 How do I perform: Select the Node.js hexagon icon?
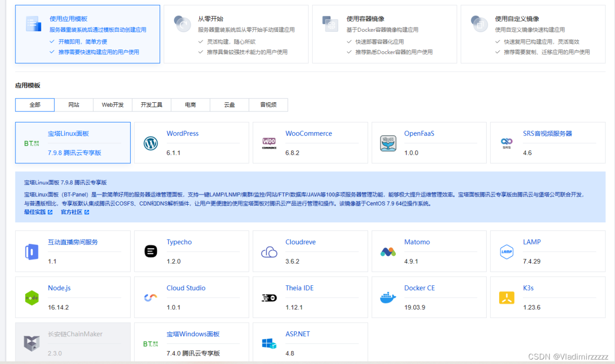tap(32, 297)
